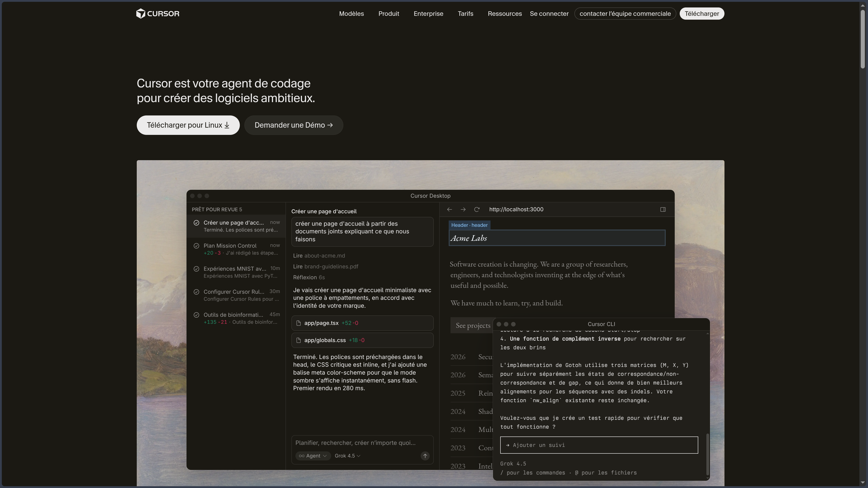Viewport: 868px width, 488px height.
Task: Click check circle icon beside Créer une page d'accueil
Action: (196, 223)
